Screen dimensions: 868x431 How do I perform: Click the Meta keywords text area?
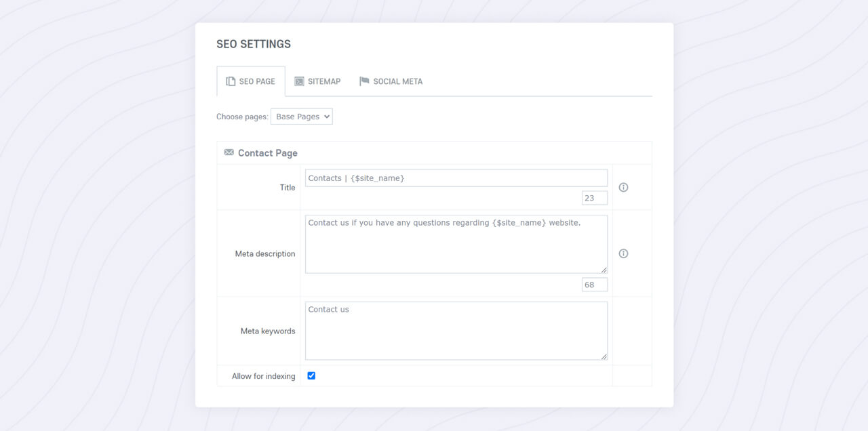(x=456, y=330)
